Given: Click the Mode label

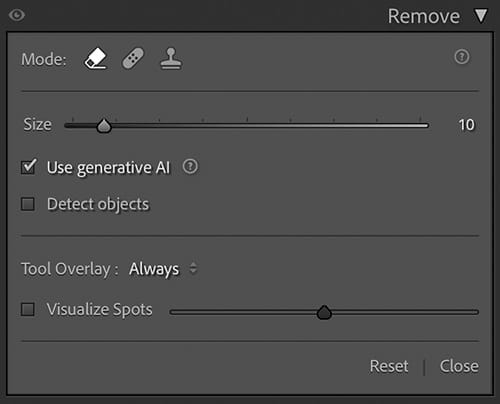Looking at the screenshot, I should pos(44,60).
